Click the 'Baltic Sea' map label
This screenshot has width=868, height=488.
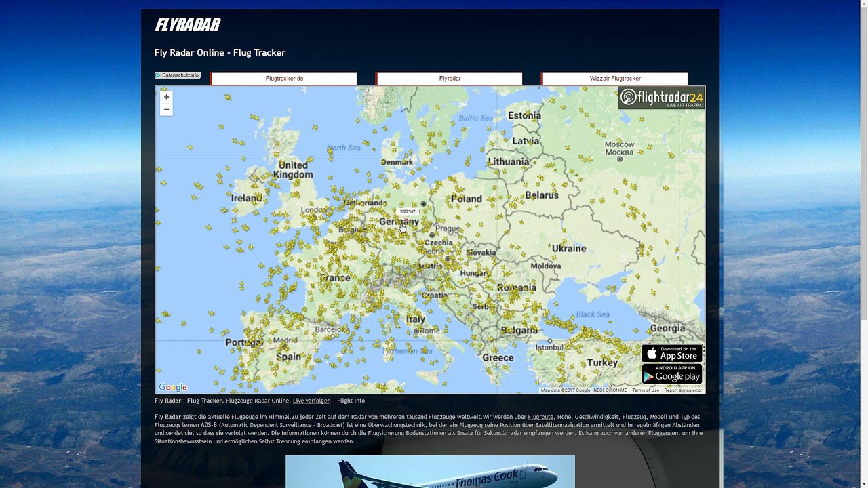[x=475, y=117]
